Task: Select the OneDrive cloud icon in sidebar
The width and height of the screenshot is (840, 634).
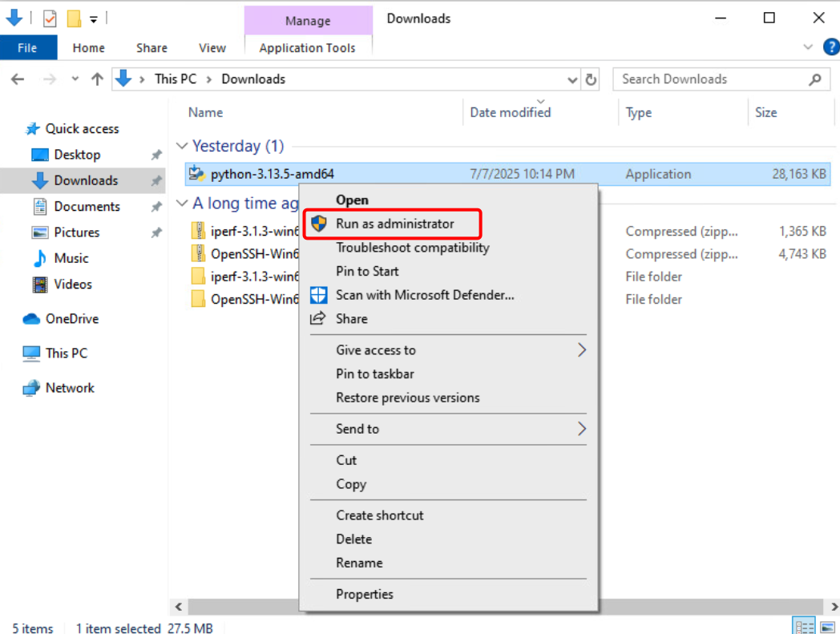Action: click(31, 319)
